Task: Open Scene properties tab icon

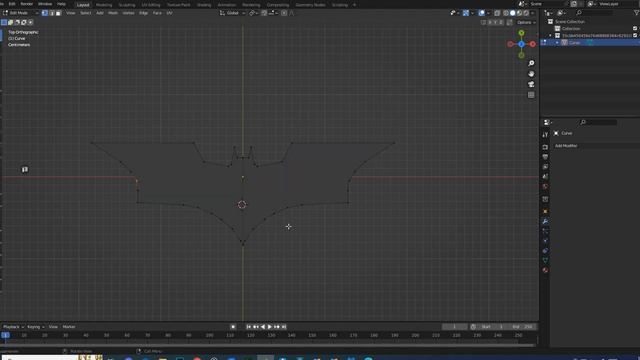Action: click(545, 176)
